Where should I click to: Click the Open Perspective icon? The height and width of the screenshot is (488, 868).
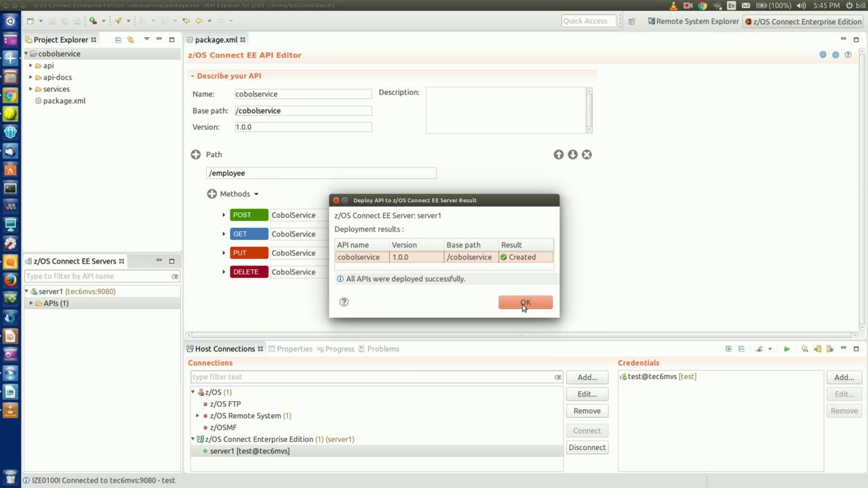click(632, 21)
